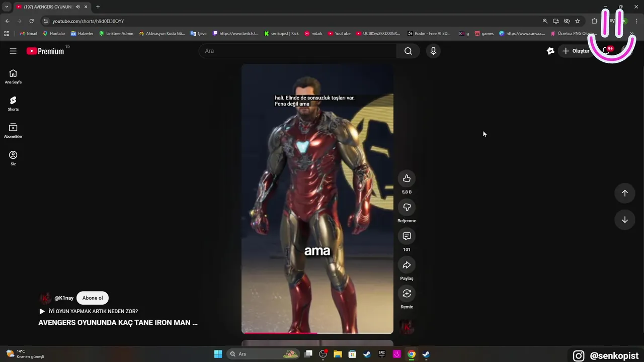644x362 pixels.
Task: Go to the previous Short with up arrow
Action: 624,193
